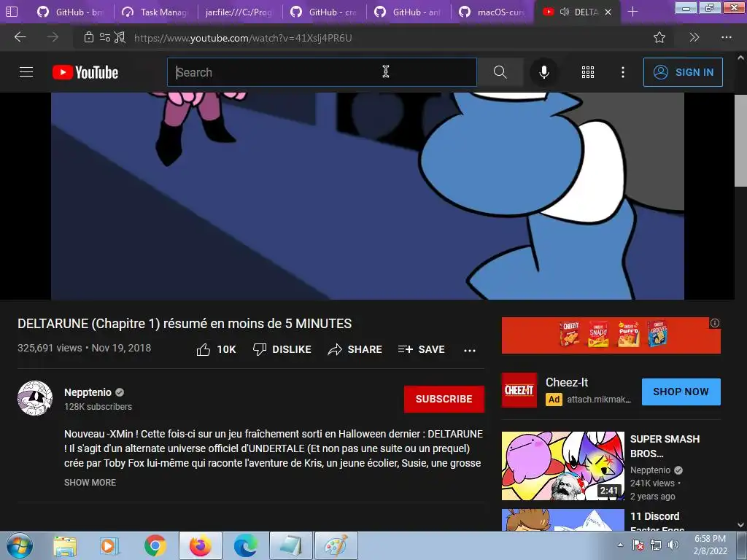
Task: Switch to the Task Manager tab
Action: click(155, 12)
